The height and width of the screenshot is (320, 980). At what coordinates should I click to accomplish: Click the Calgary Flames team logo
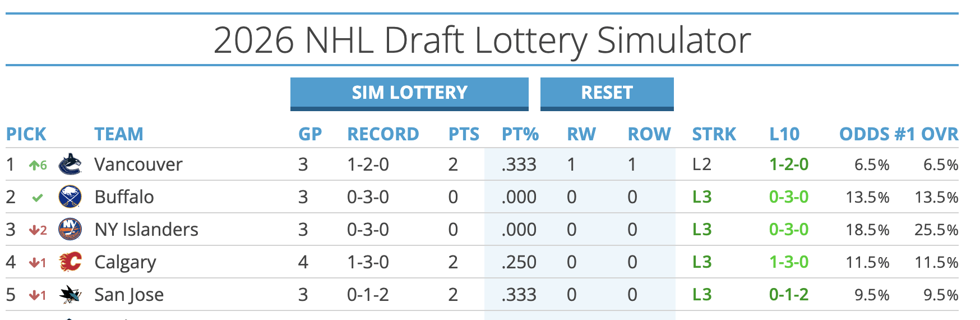tap(70, 262)
